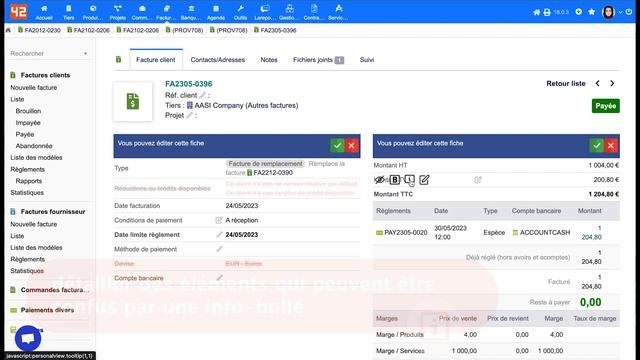This screenshot has width=640, height=360.
Task: Switch to the Notes tab
Action: [x=269, y=60]
